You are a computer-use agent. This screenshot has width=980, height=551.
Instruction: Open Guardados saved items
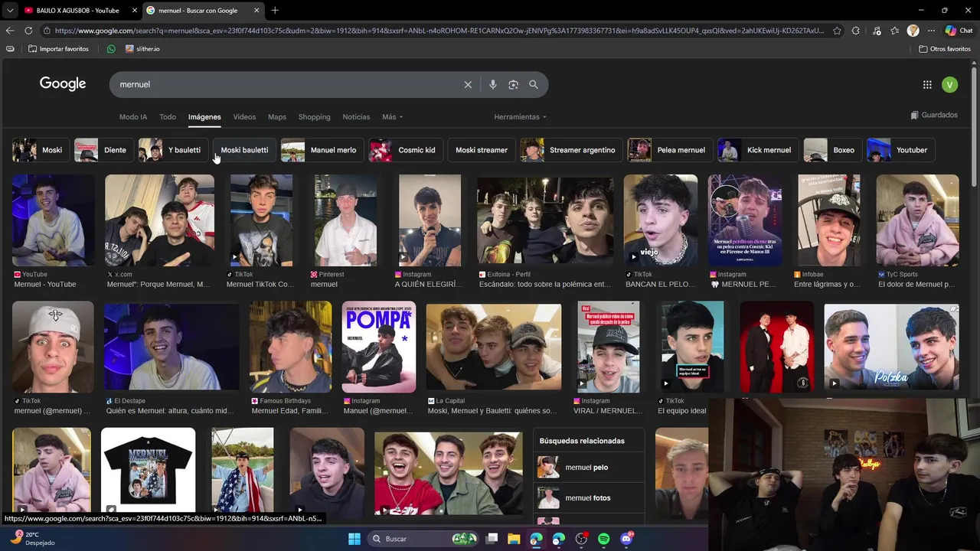coord(934,115)
